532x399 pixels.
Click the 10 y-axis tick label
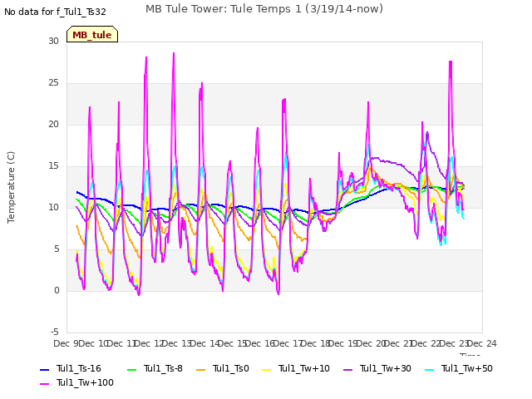pos(53,208)
